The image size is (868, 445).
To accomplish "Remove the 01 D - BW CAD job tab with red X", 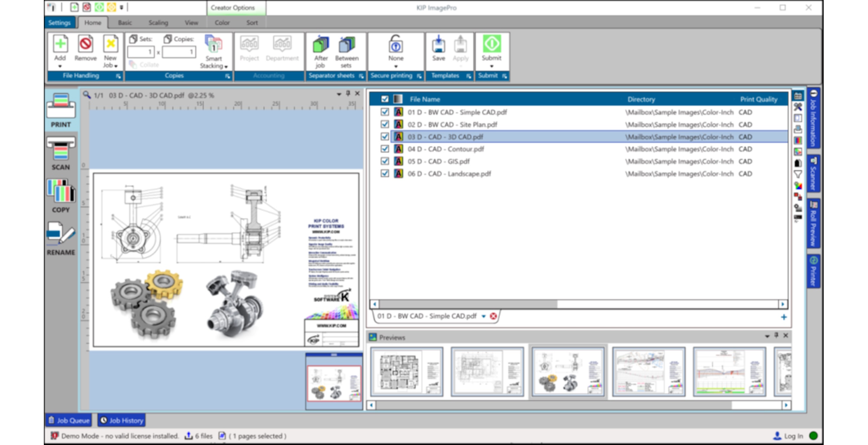I will [493, 316].
